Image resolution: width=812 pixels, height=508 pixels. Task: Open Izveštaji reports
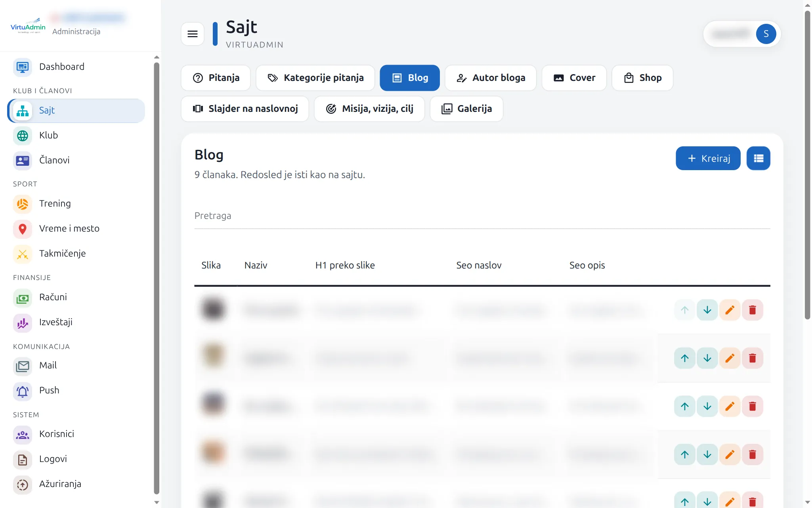[x=76, y=322]
